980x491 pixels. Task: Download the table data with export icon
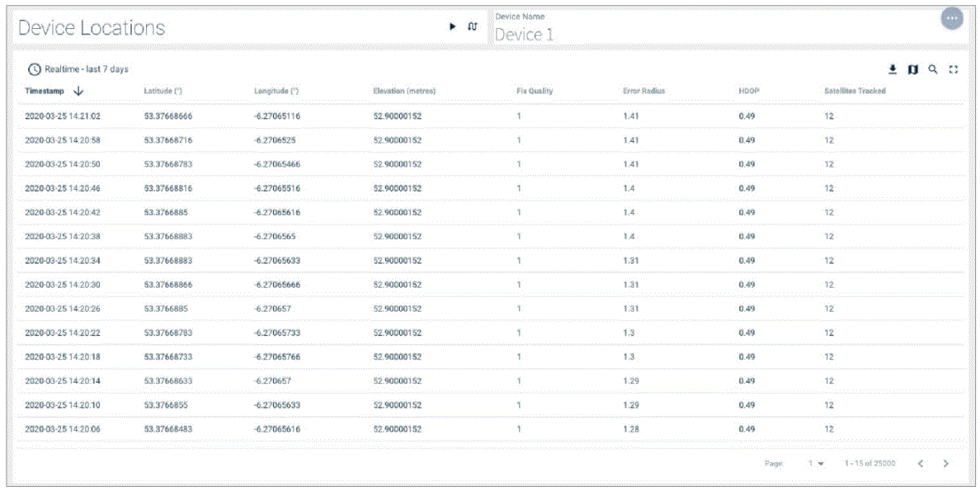click(x=893, y=70)
